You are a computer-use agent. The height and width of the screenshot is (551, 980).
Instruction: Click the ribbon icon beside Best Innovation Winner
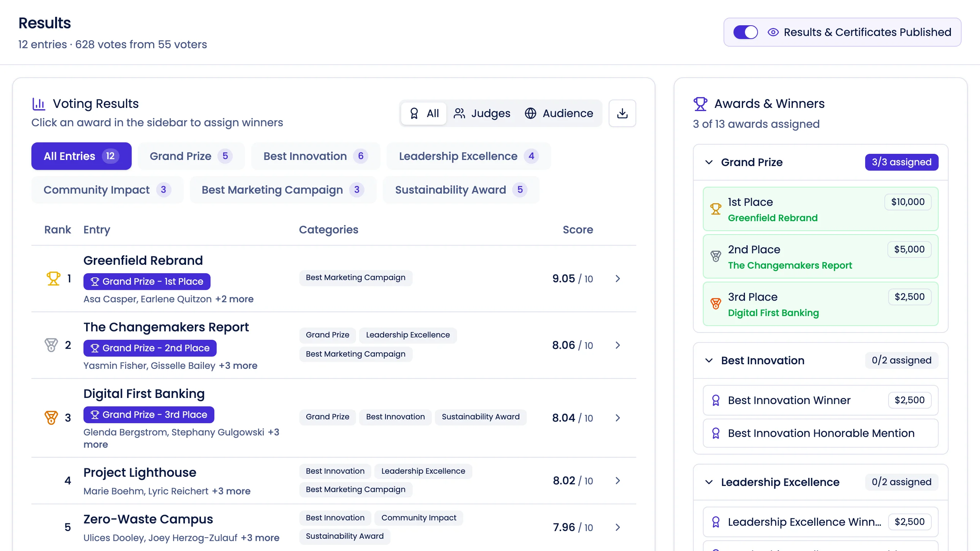coord(715,400)
